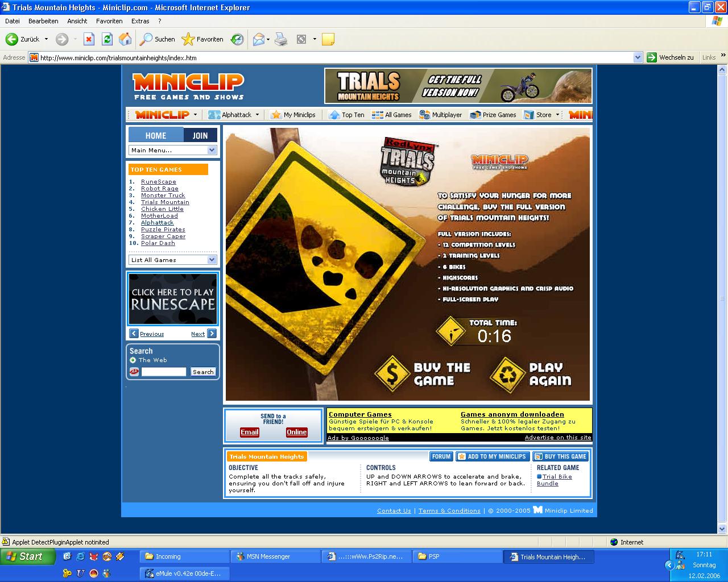Click the eMule icon in system tray
728x582 pixels.
pos(680,555)
